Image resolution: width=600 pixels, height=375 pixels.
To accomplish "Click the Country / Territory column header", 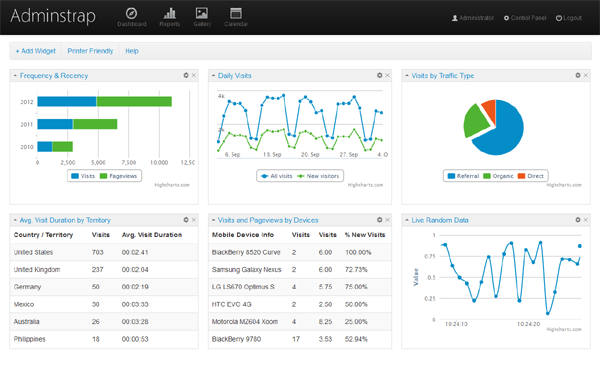I will click(43, 235).
